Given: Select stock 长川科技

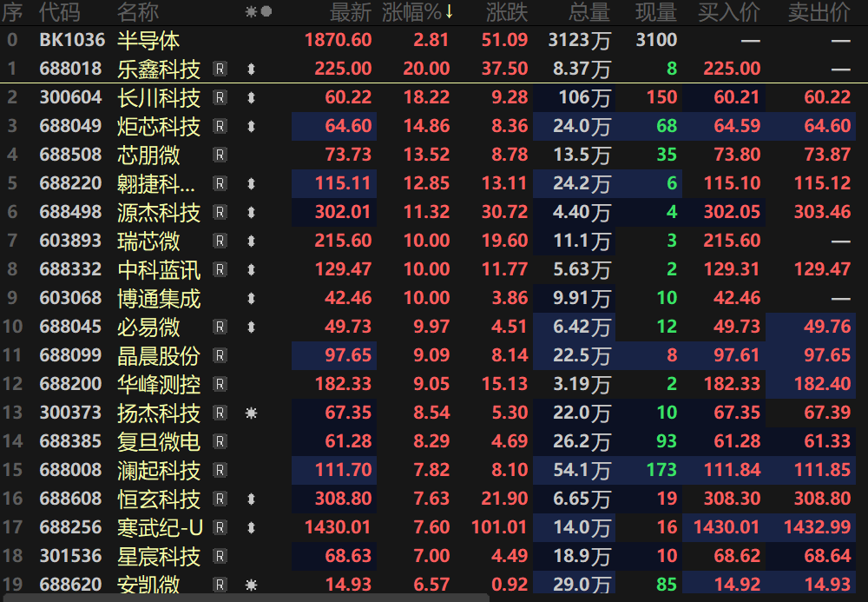Looking at the screenshot, I should click(x=159, y=98).
